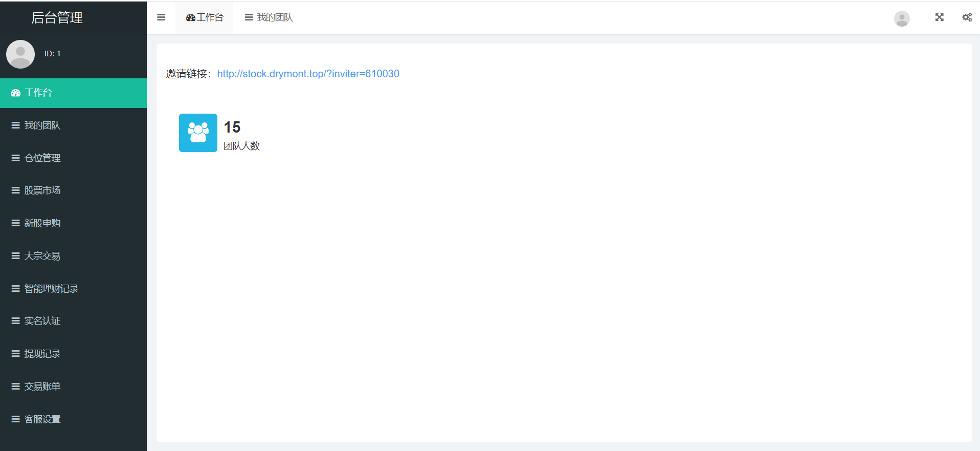Click the top-right user avatar icon

pos(901,18)
